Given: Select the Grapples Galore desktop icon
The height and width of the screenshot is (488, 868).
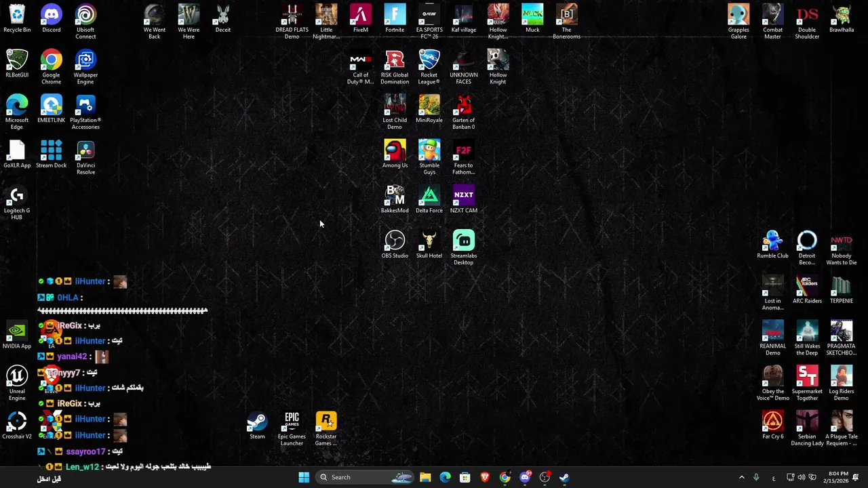Looking at the screenshot, I should [738, 22].
